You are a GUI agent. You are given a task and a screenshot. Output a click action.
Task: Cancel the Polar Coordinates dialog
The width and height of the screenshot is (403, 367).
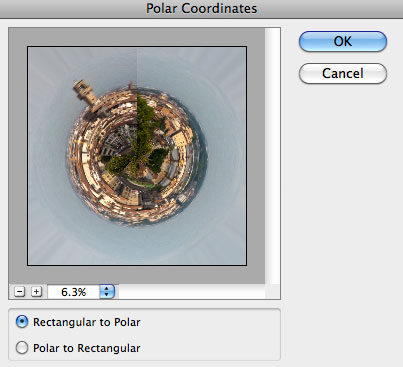(343, 73)
